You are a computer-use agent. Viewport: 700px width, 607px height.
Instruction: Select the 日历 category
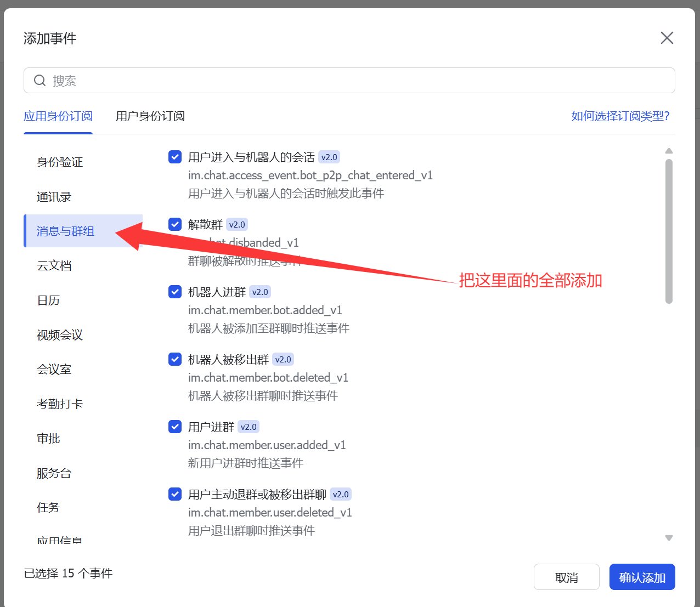[48, 300]
